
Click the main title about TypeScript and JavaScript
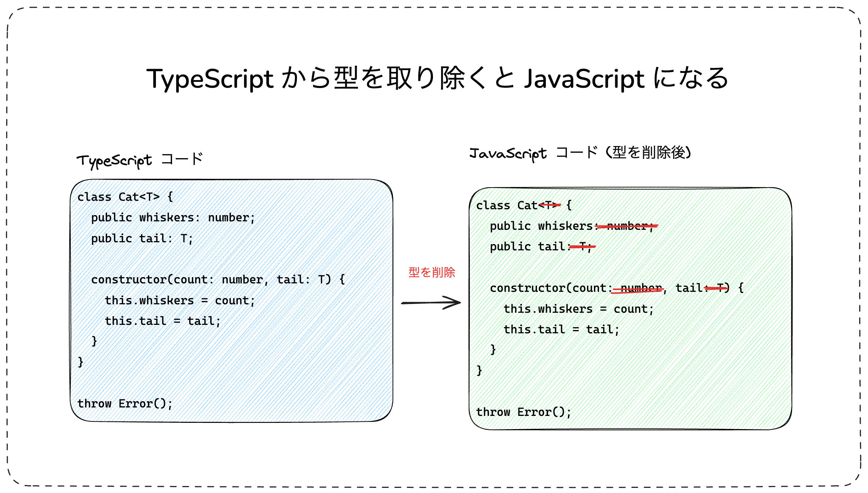tap(437, 79)
